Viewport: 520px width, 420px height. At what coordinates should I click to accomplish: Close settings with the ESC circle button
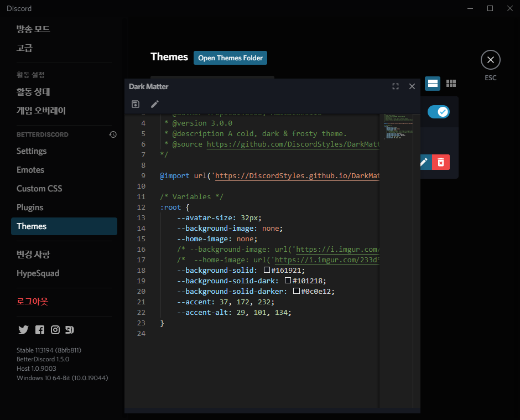491,60
